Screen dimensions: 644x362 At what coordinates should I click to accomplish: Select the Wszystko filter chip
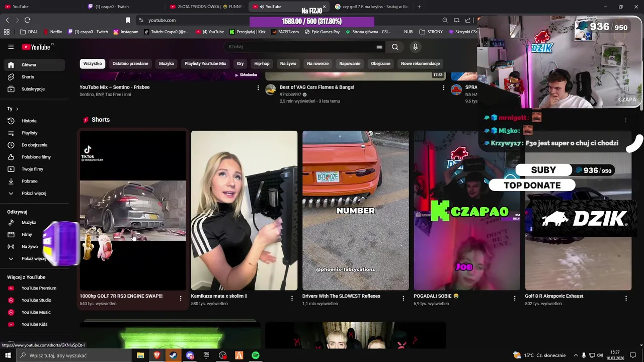(x=93, y=63)
